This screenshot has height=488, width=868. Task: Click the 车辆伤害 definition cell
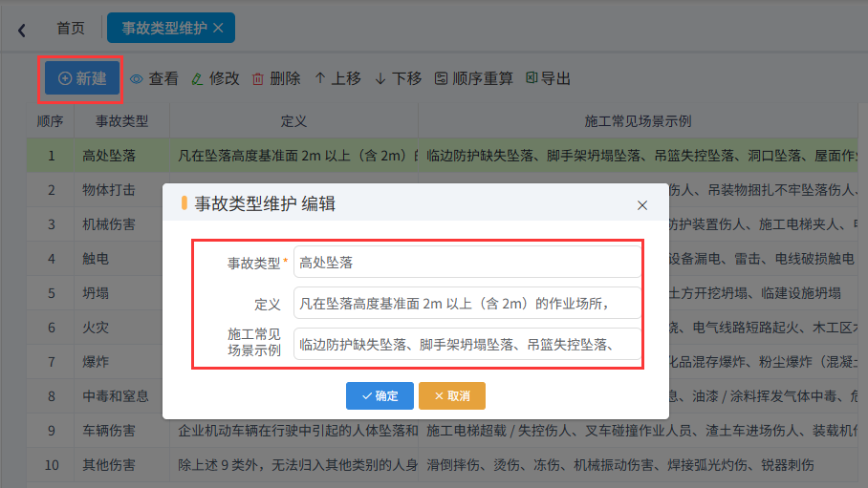(x=293, y=430)
